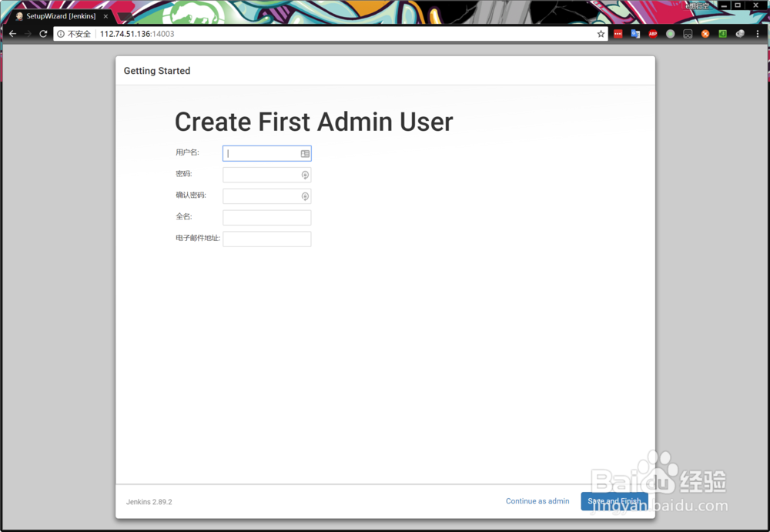Toggle visibility of the 密码 password field
This screenshot has width=770, height=532.
point(305,175)
